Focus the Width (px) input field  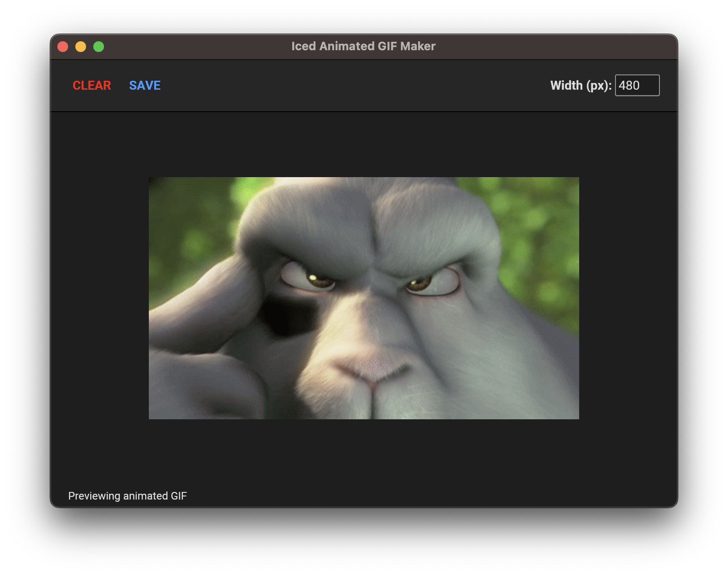pyautogui.click(x=637, y=85)
